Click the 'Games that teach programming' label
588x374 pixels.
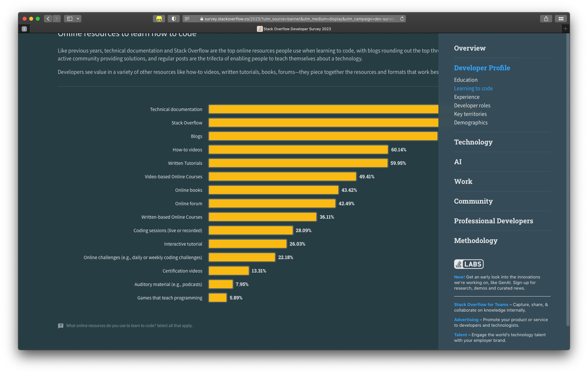tap(170, 298)
